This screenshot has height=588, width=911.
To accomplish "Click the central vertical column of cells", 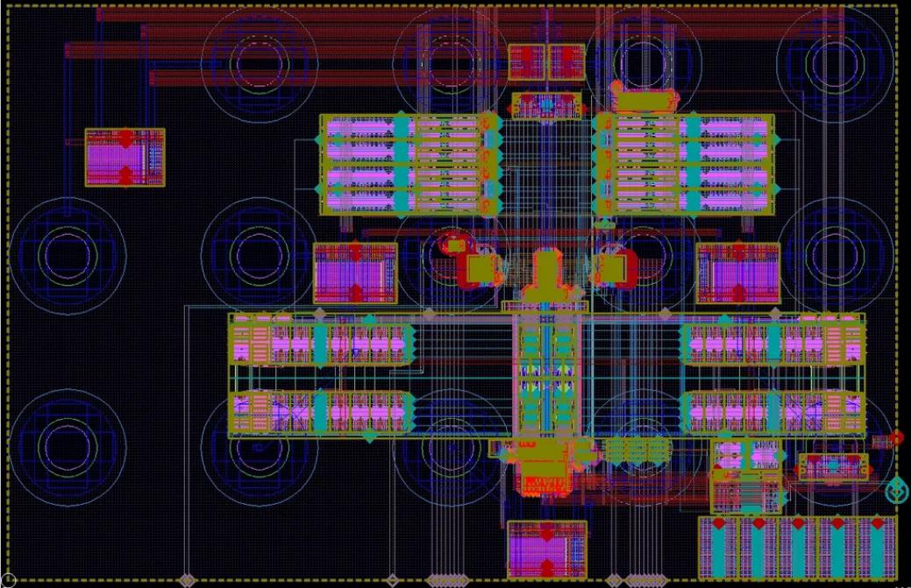I will (547, 377).
